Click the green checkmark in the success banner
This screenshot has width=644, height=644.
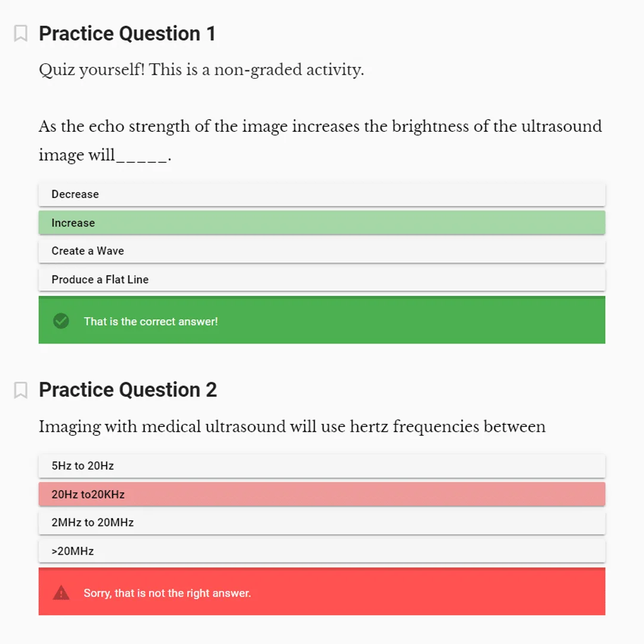[x=61, y=321]
